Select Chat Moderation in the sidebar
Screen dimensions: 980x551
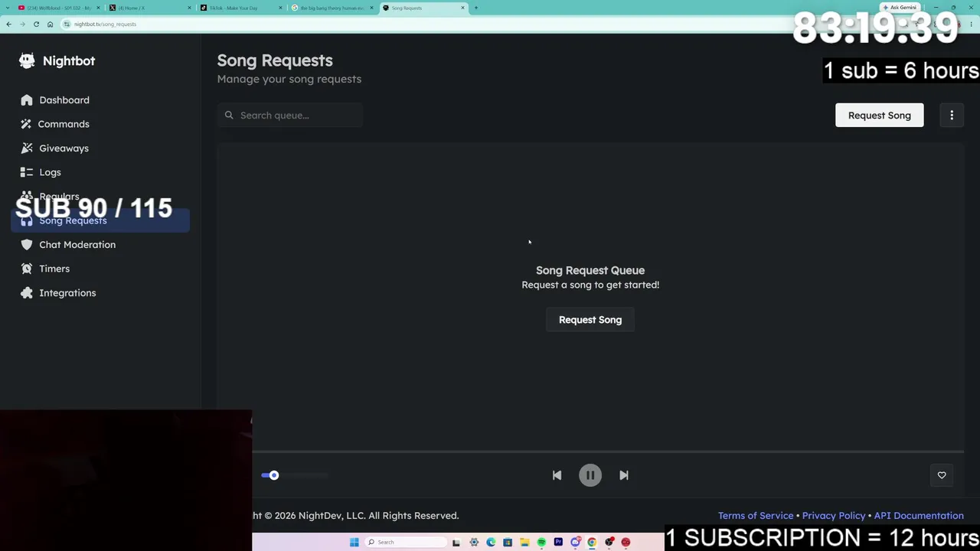(77, 245)
